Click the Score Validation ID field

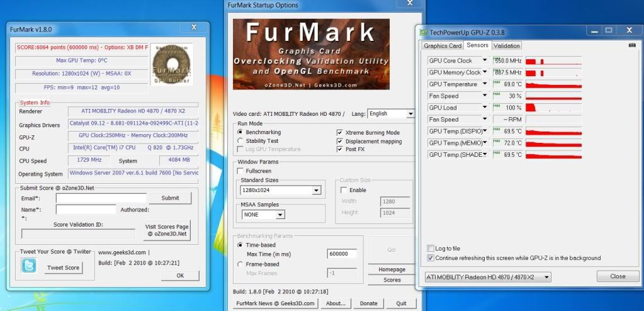[x=78, y=234]
